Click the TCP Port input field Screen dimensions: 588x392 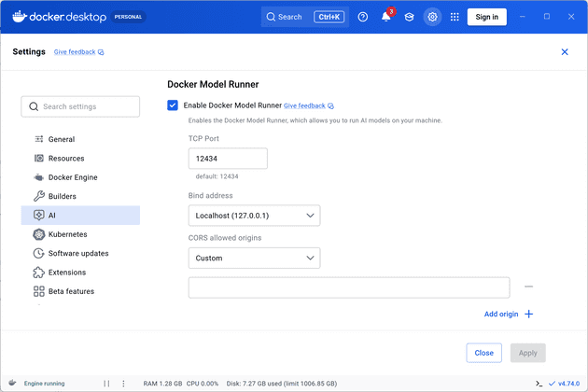coord(228,159)
